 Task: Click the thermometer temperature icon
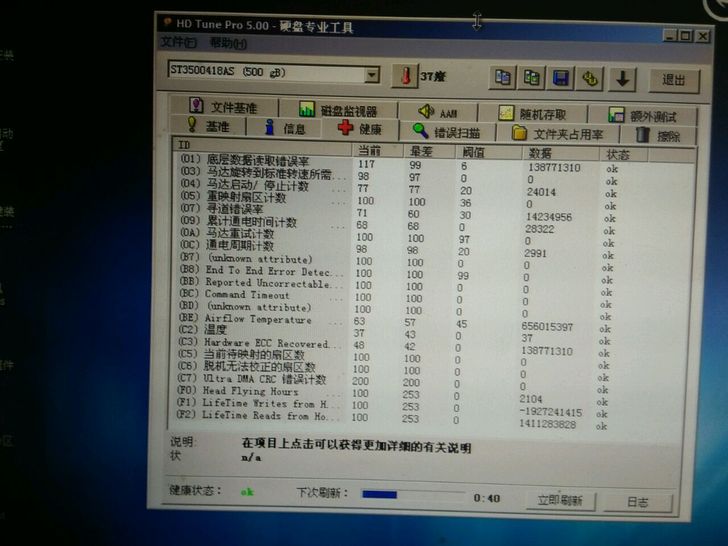click(x=405, y=76)
